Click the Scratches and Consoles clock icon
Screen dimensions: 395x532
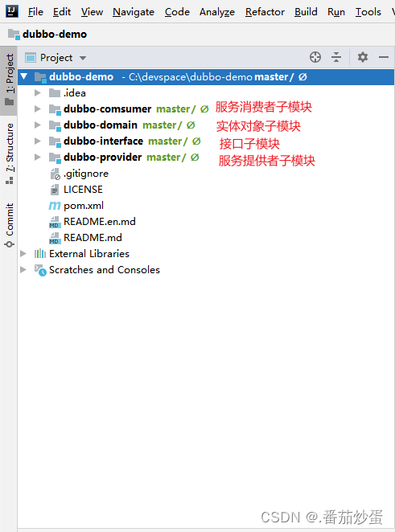40,270
